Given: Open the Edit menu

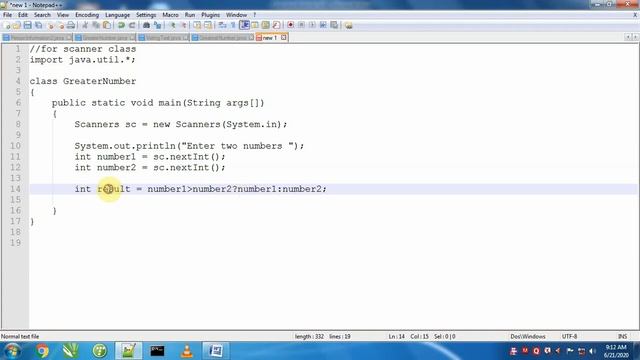Looking at the screenshot, I should (x=23, y=15).
